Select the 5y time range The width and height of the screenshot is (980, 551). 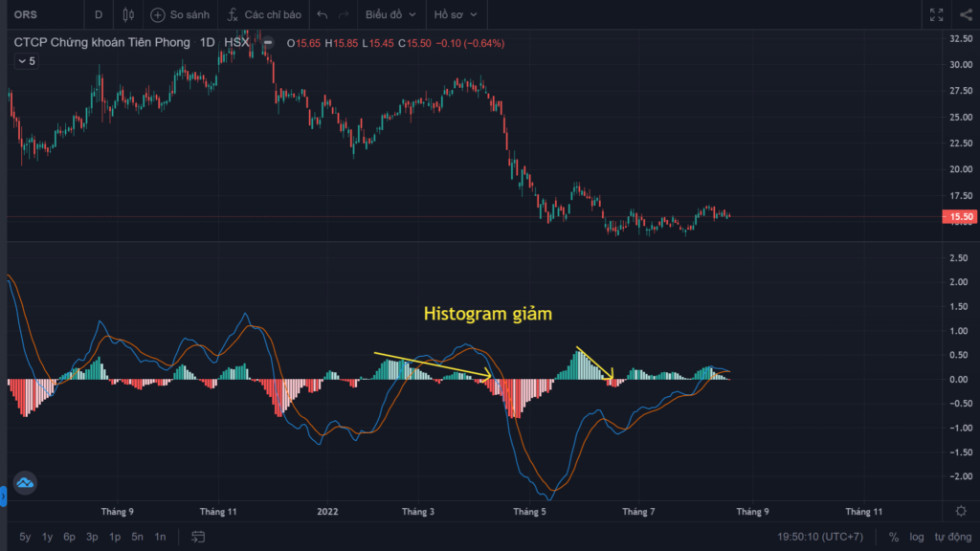tap(25, 537)
